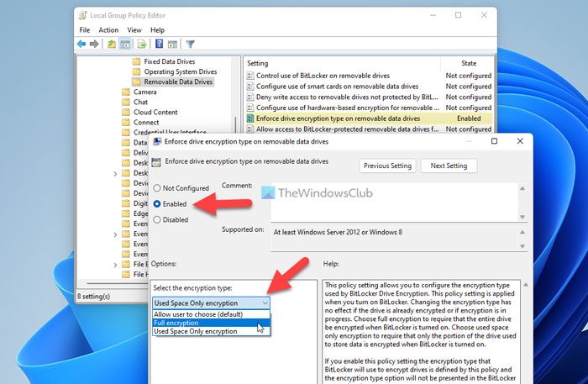This screenshot has height=384, width=588.
Task: Choose Used Space Only encryption list option
Action: click(211, 332)
